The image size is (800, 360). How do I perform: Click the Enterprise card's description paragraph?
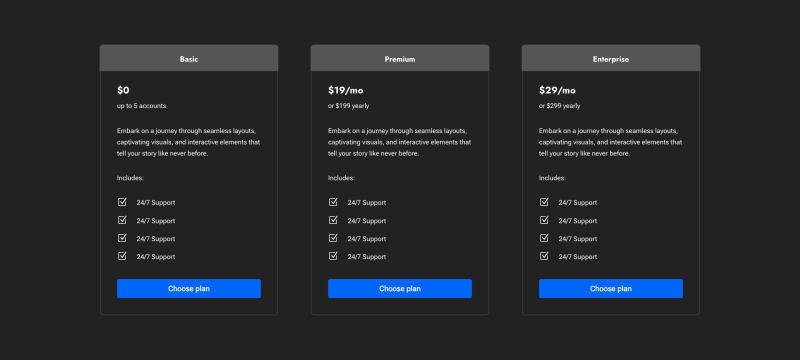tap(610, 142)
